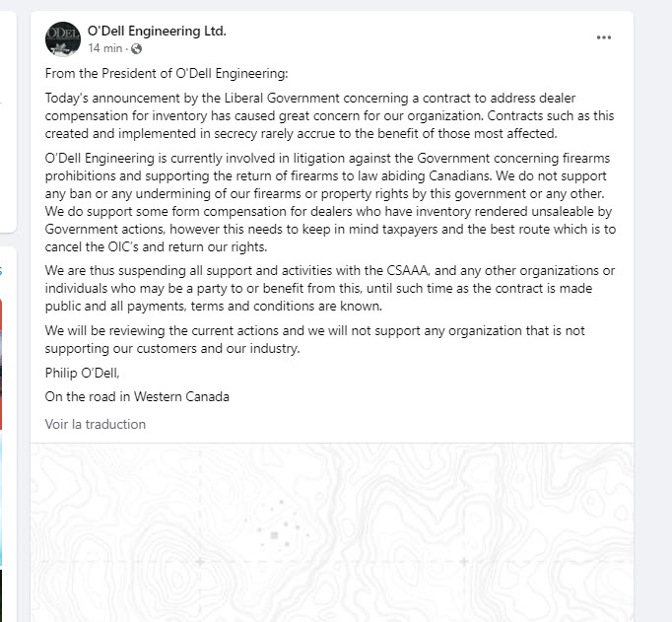Click "On the road in Western Canada" text

[x=137, y=396]
